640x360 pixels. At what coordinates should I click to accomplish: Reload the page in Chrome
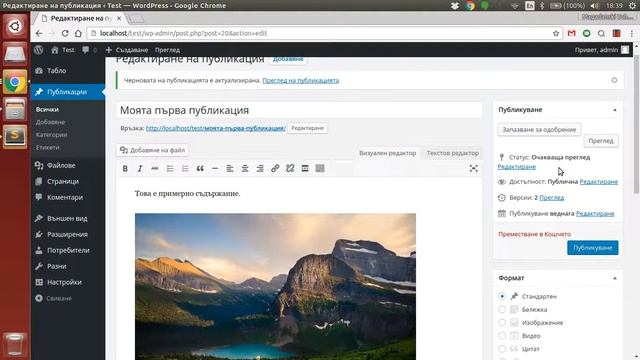coord(65,33)
